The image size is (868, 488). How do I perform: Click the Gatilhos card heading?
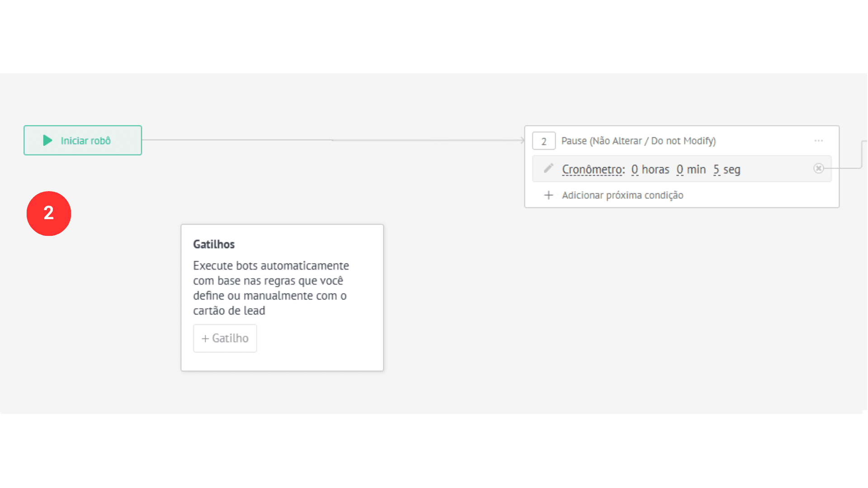click(214, 244)
